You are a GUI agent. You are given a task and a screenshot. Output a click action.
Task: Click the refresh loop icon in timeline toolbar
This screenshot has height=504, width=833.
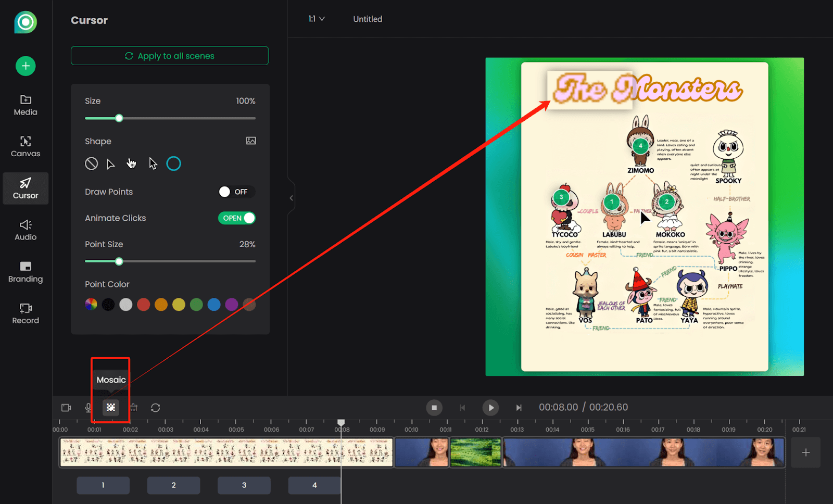(x=155, y=408)
